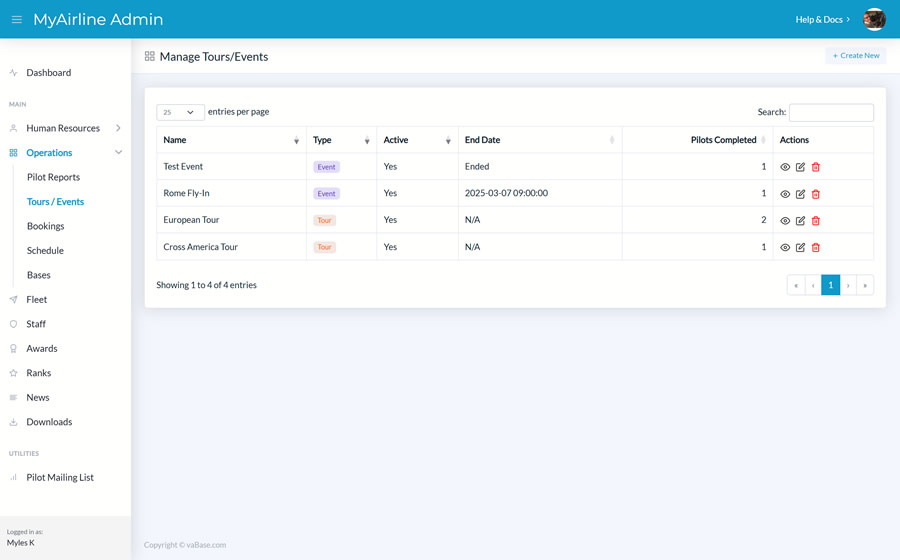The height and width of the screenshot is (560, 900).
Task: Go to first page pagination button
Action: [796, 285]
